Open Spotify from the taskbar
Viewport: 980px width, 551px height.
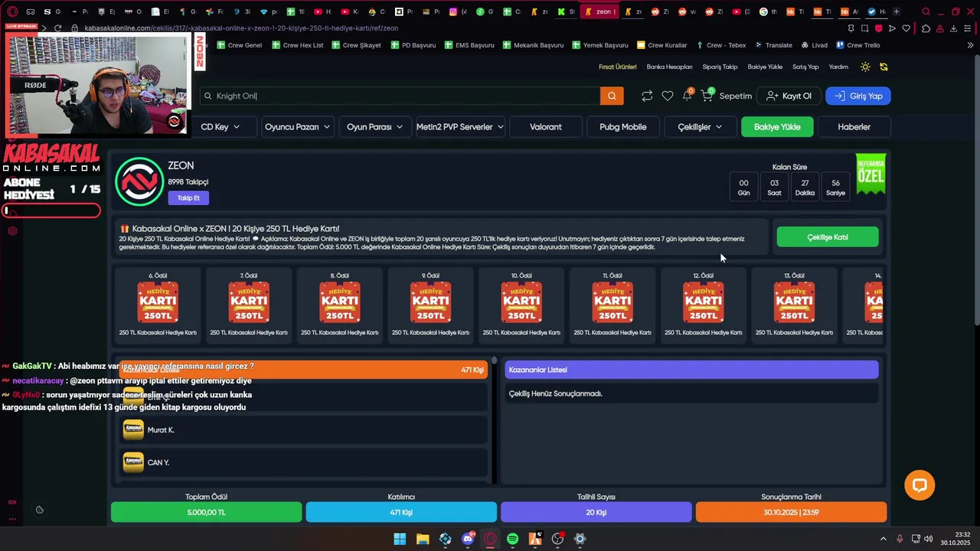click(x=513, y=539)
